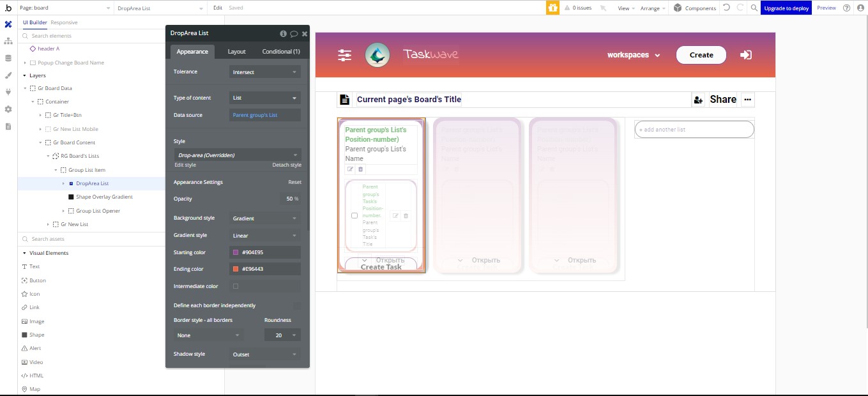Open the help question mark icon

[x=846, y=8]
